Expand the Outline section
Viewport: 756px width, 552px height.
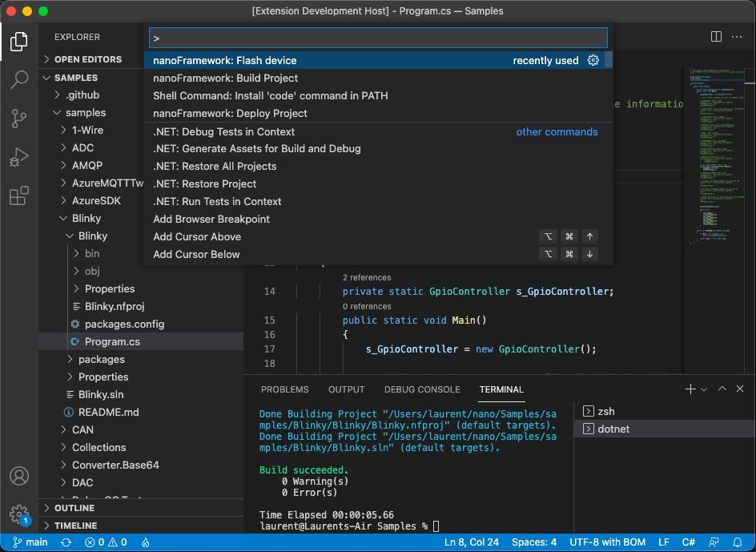point(141,508)
